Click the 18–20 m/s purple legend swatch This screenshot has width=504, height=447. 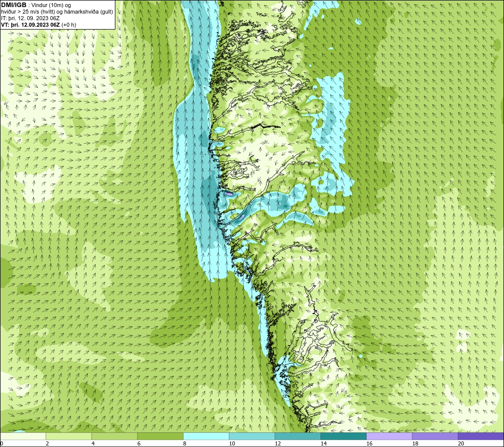pos(435,436)
